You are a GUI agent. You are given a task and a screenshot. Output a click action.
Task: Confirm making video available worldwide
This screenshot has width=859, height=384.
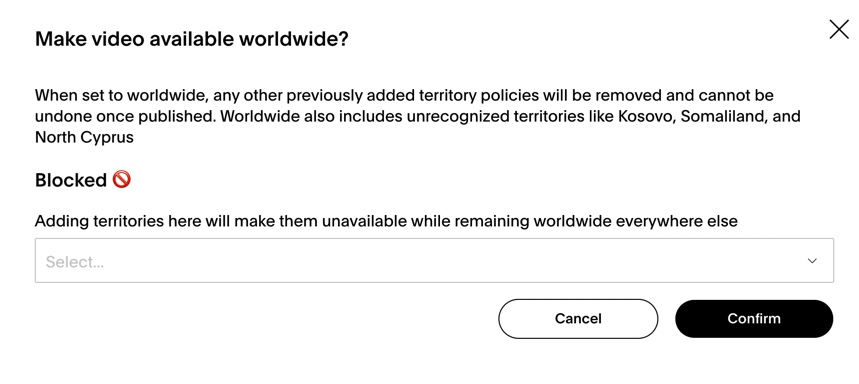tap(754, 319)
